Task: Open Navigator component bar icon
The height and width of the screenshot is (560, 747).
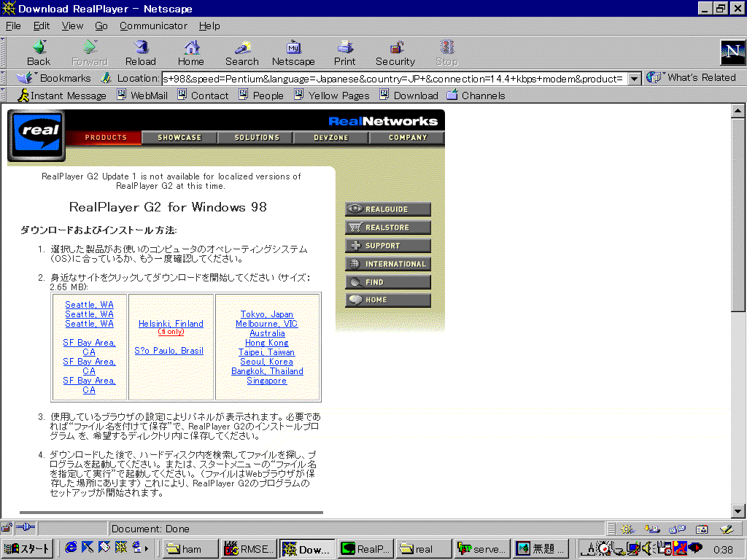Action: click(x=627, y=529)
